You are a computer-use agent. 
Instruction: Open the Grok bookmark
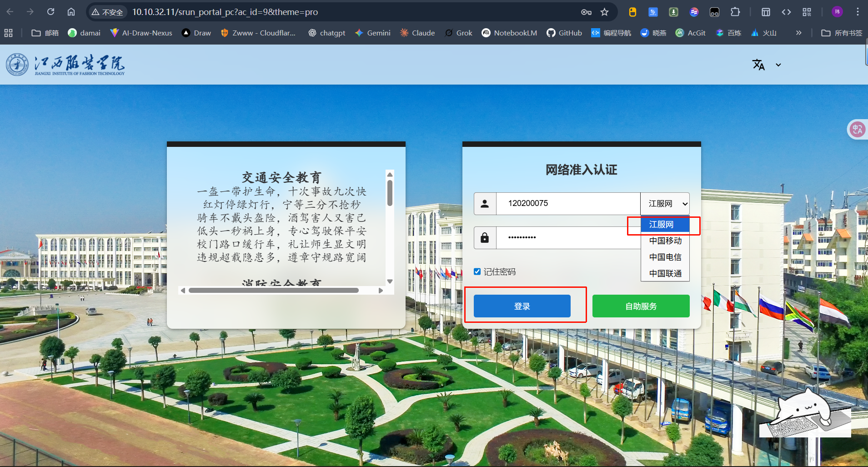point(459,33)
